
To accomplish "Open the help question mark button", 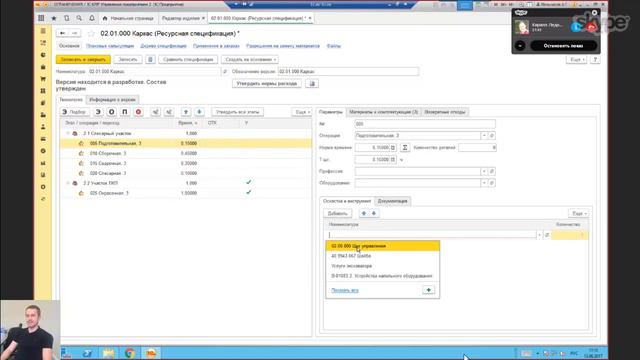I will pyautogui.click(x=595, y=60).
